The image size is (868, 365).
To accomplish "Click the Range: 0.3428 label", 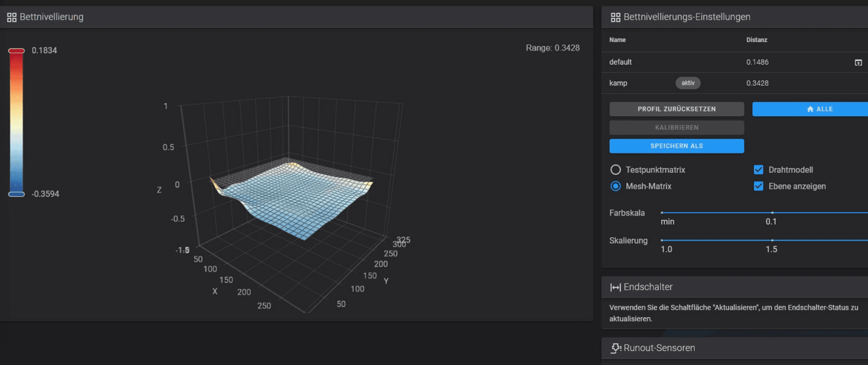I will (x=552, y=48).
